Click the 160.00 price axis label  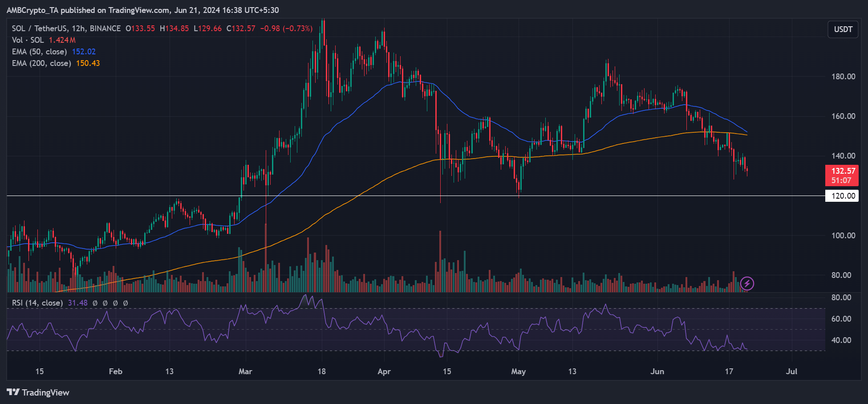pos(844,116)
